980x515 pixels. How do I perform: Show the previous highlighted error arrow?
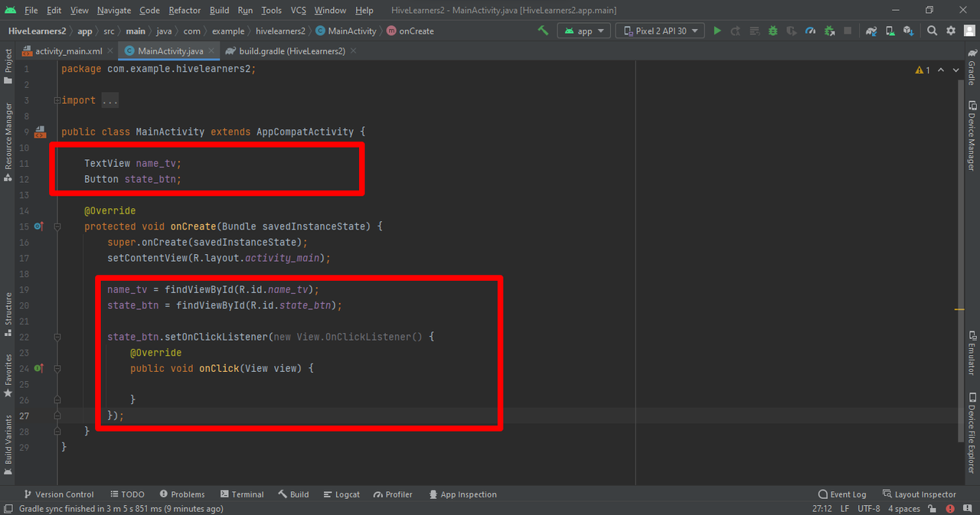pyautogui.click(x=942, y=70)
